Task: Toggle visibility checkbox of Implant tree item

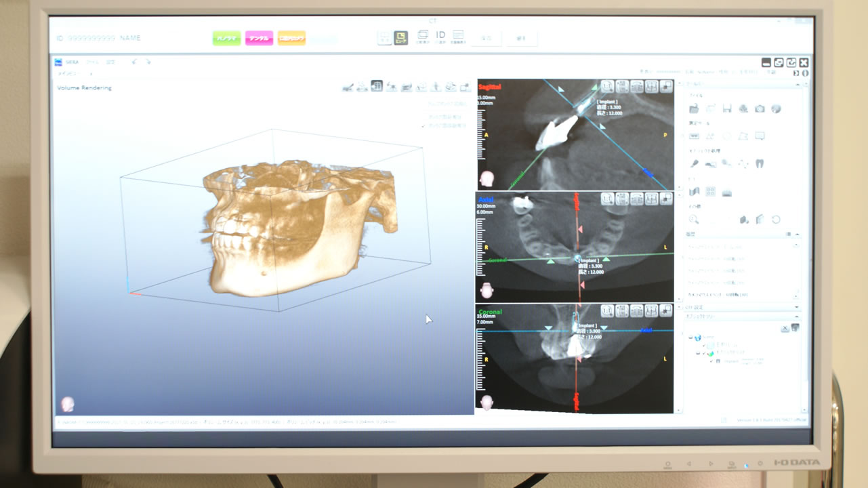Action: 711,361
